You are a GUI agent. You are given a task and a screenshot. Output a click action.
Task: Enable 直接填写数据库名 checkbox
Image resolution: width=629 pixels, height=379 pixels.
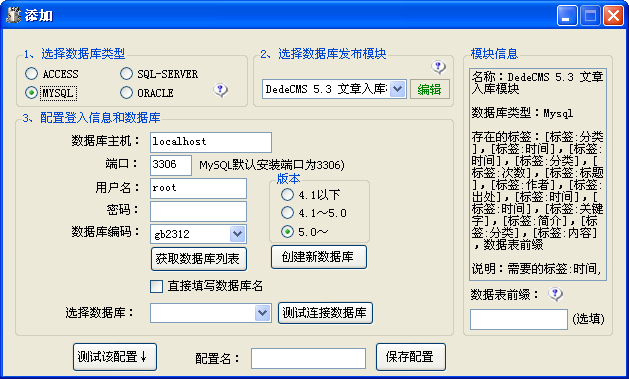point(156,286)
